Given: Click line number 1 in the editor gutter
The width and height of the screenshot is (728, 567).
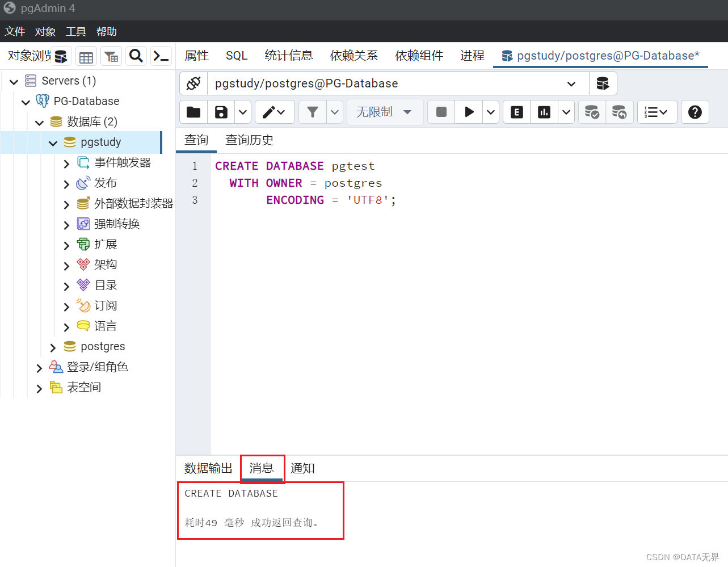Looking at the screenshot, I should point(195,166).
